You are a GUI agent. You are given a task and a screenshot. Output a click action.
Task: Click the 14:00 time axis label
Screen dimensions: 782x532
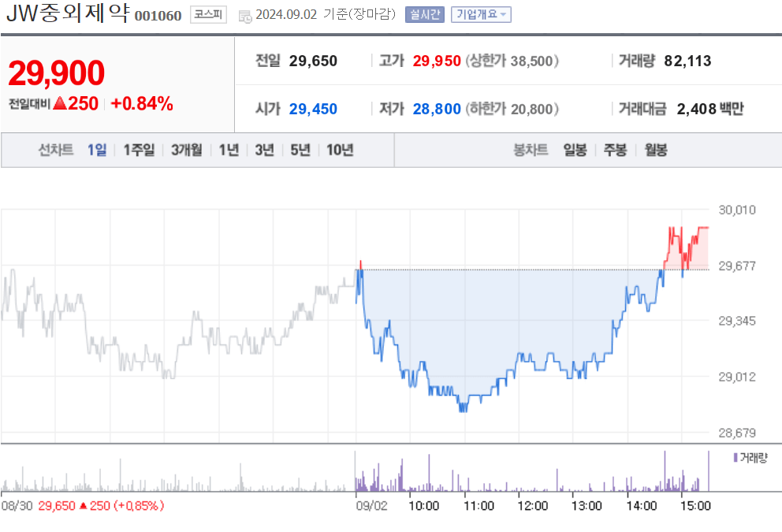[x=642, y=506]
